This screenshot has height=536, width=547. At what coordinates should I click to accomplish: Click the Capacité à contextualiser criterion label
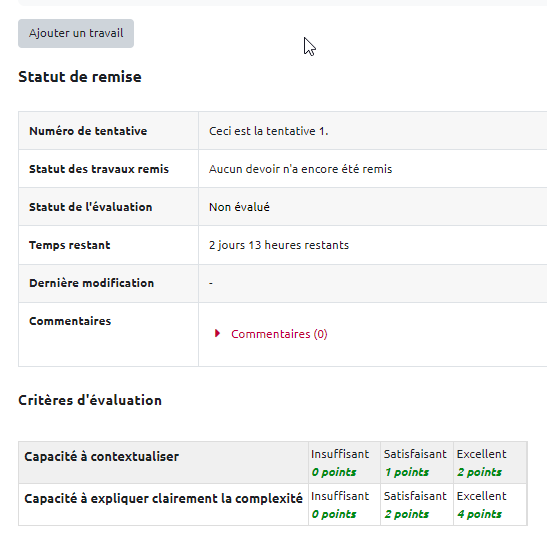coord(102,456)
